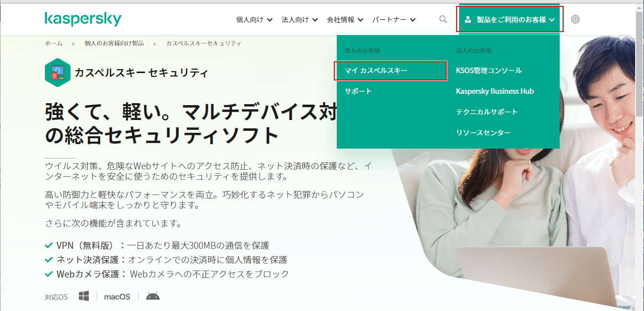Click さらに次の機能が含まれています text
This screenshot has height=311, width=644.
pyautogui.click(x=113, y=224)
